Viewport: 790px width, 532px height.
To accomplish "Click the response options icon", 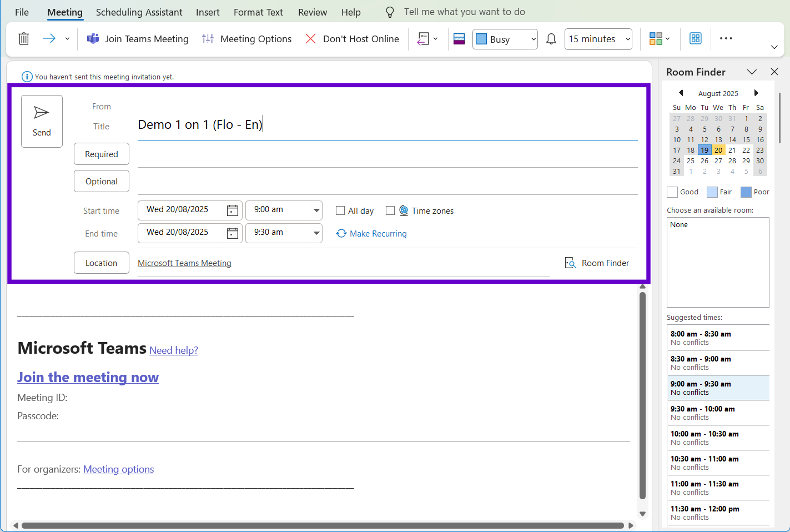I will tap(423, 39).
